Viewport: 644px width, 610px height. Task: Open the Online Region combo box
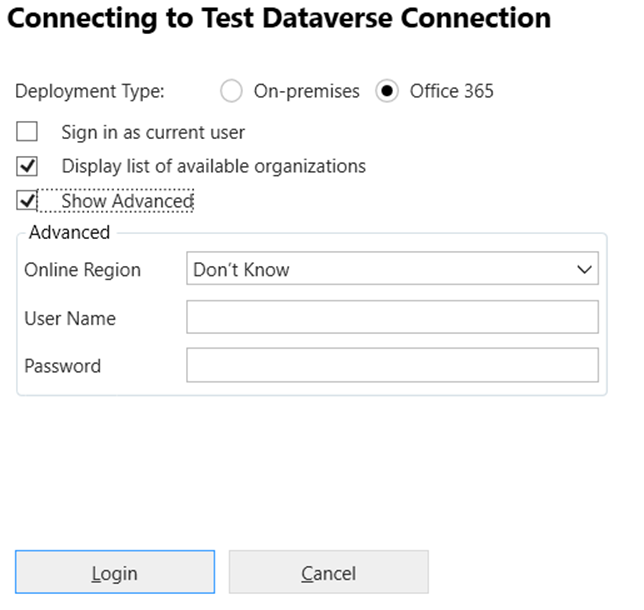391,269
